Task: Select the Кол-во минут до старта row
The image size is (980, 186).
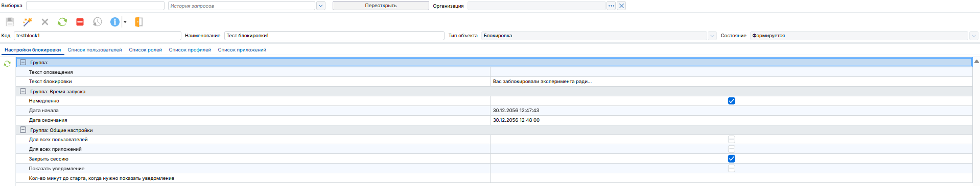Action: pos(101,178)
